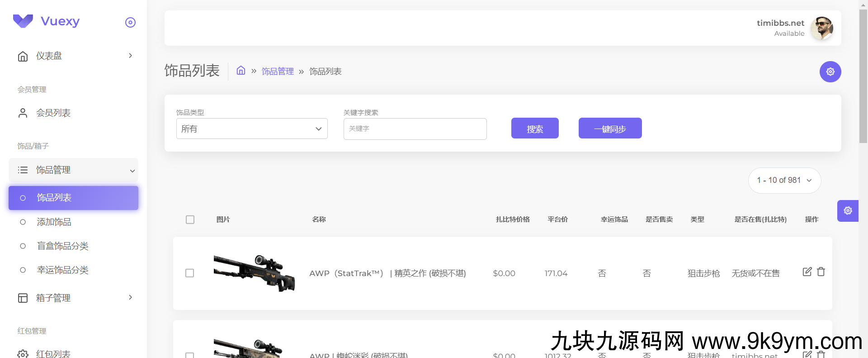Expand the 仪表盘 menu

point(75,56)
